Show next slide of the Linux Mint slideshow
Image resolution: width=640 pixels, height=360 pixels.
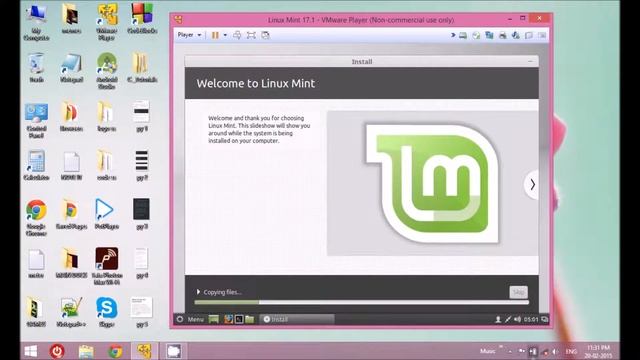click(x=532, y=184)
